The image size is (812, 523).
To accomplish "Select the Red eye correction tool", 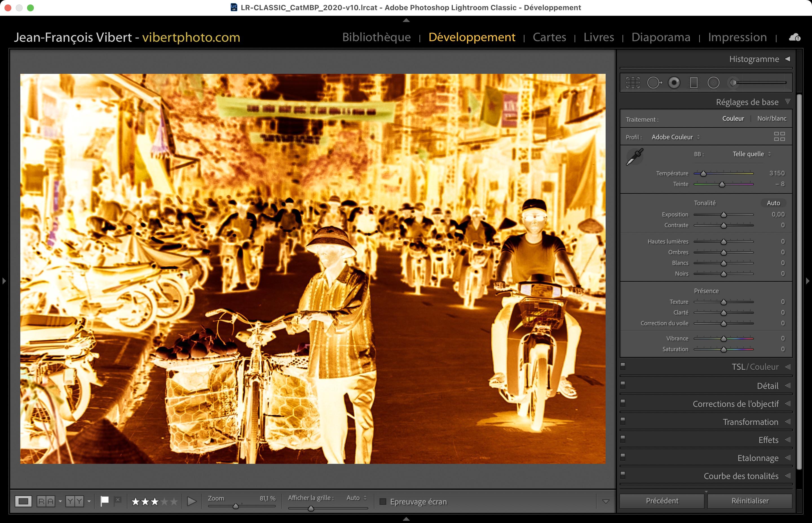I will click(x=674, y=83).
